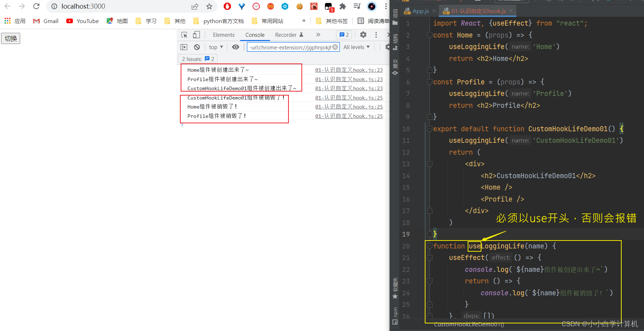Switch to the Recorder tab

pyautogui.click(x=289, y=35)
